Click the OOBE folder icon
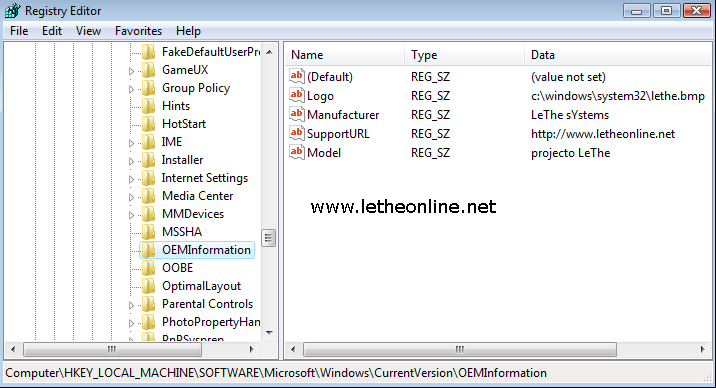The image size is (716, 388). (x=148, y=268)
